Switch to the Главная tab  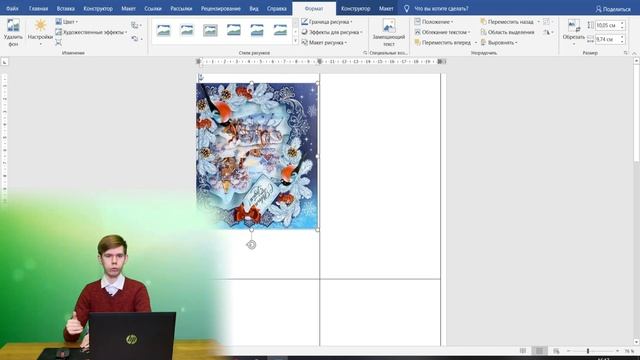38,8
